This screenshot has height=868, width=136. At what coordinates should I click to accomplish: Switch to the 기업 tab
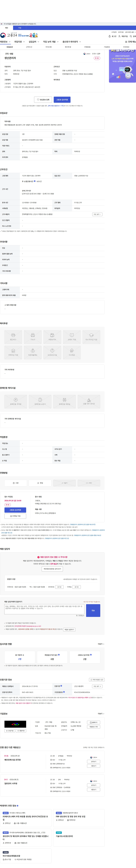coord(20,28)
